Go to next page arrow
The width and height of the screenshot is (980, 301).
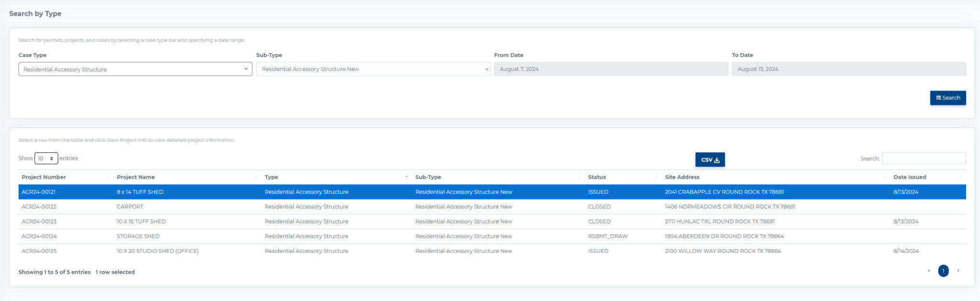958,271
